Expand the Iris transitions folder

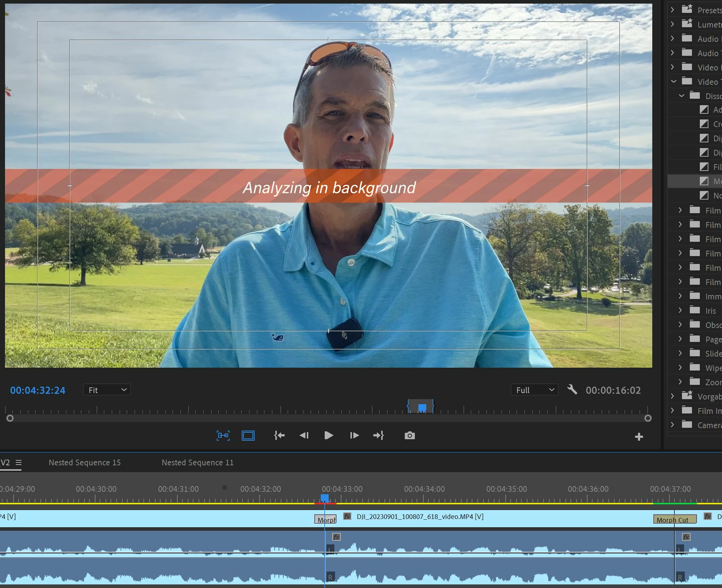[680, 310]
